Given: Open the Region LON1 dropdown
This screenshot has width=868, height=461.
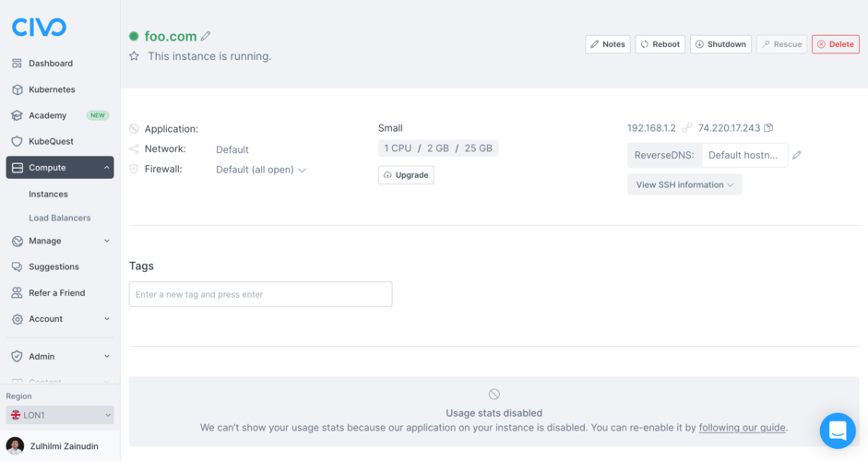Looking at the screenshot, I should [60, 415].
